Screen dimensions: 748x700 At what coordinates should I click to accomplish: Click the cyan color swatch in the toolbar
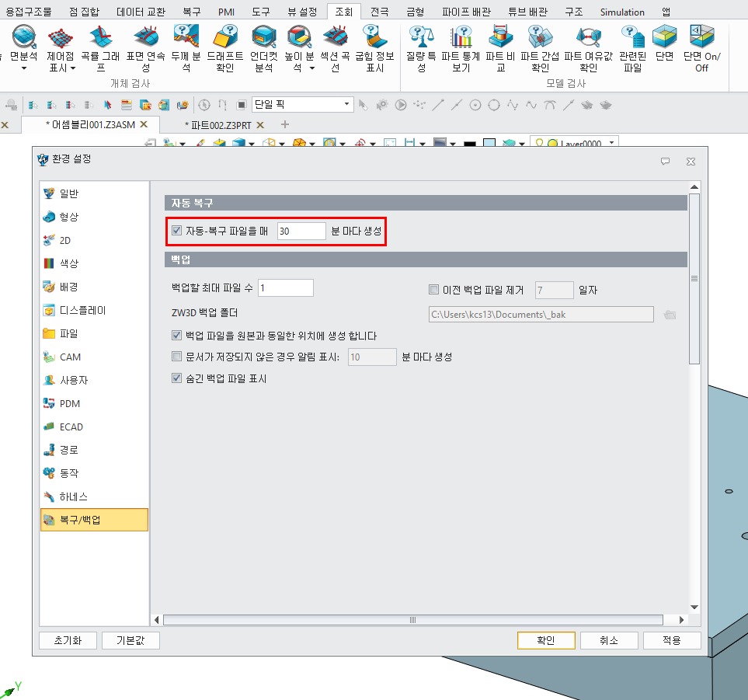[489, 142]
